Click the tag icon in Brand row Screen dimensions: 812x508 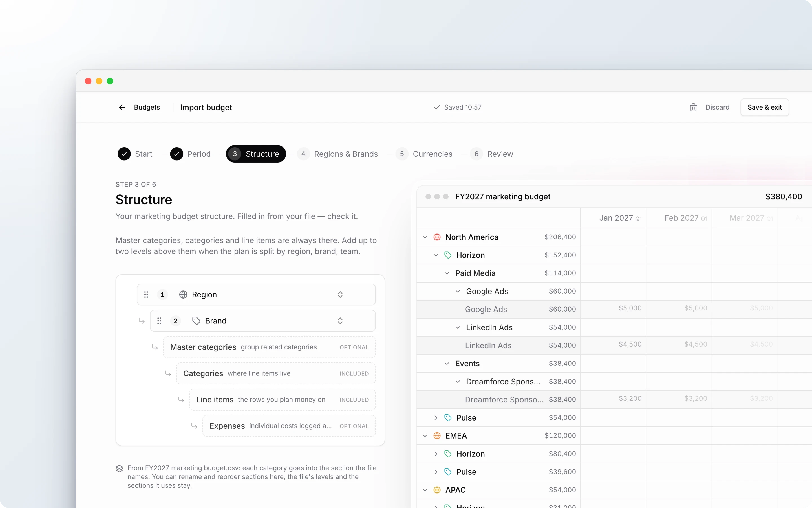[196, 321]
